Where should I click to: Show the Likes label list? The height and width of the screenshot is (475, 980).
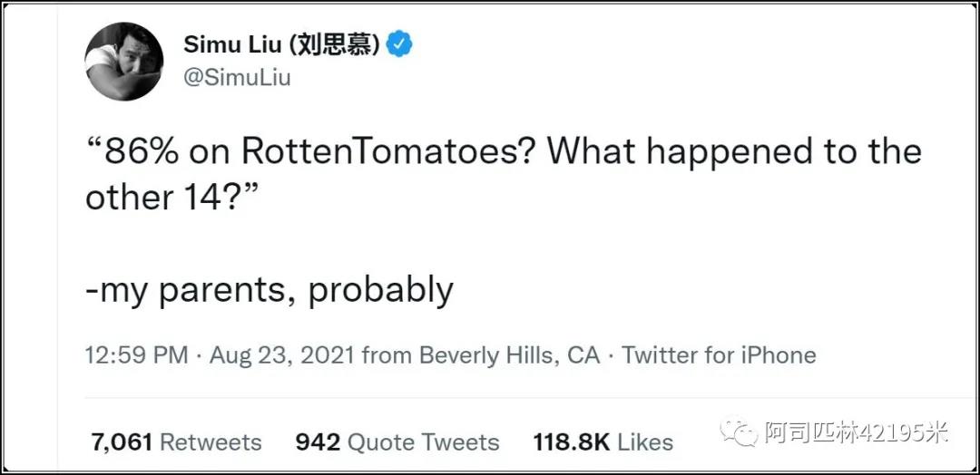click(x=645, y=442)
